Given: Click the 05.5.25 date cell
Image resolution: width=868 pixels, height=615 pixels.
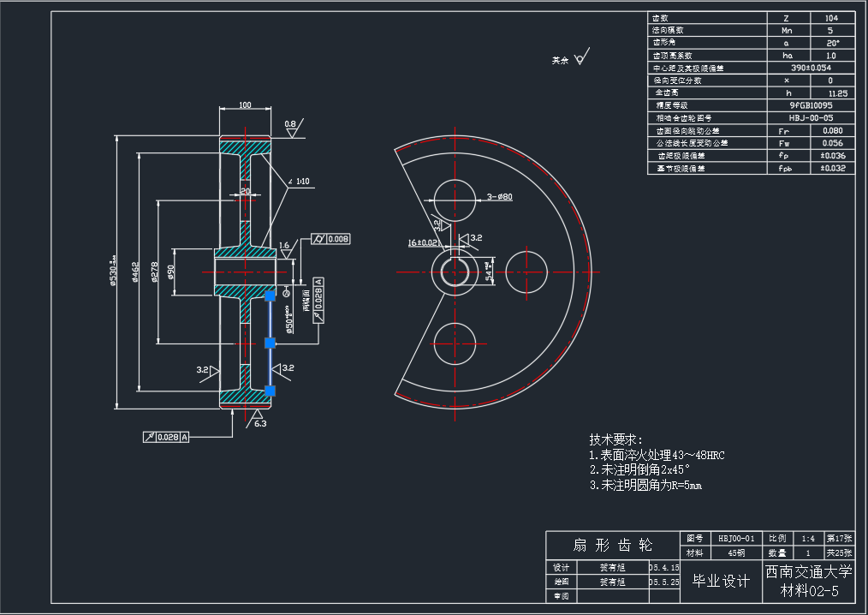Looking at the screenshot, I should [664, 582].
